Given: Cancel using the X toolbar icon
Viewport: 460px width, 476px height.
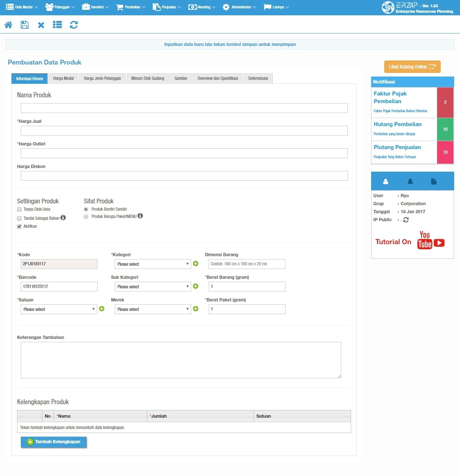Looking at the screenshot, I should [41, 25].
